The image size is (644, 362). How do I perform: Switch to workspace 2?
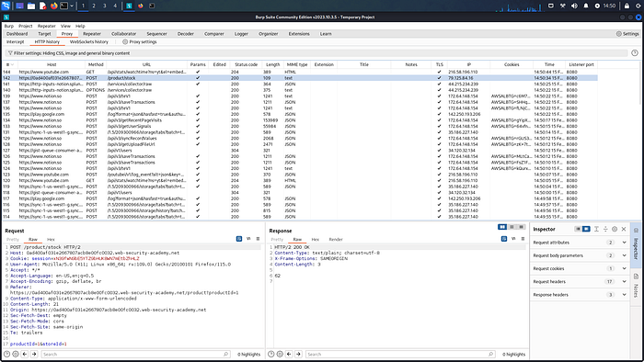click(94, 6)
